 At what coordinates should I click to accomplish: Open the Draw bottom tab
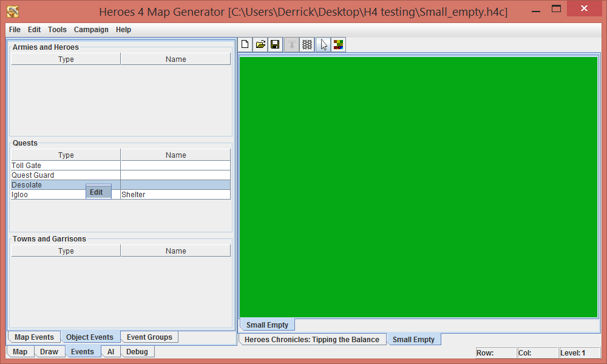pos(49,352)
